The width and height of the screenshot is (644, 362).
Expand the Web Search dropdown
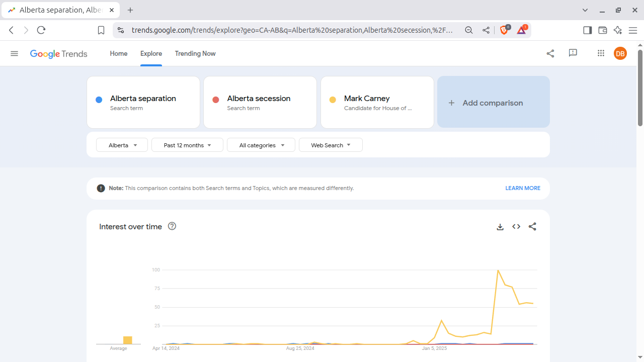point(331,145)
